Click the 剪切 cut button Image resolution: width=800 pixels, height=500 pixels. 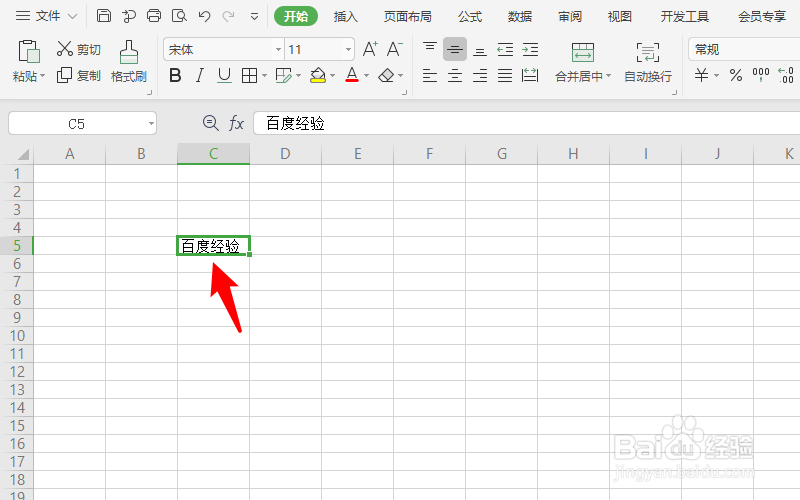click(79, 49)
